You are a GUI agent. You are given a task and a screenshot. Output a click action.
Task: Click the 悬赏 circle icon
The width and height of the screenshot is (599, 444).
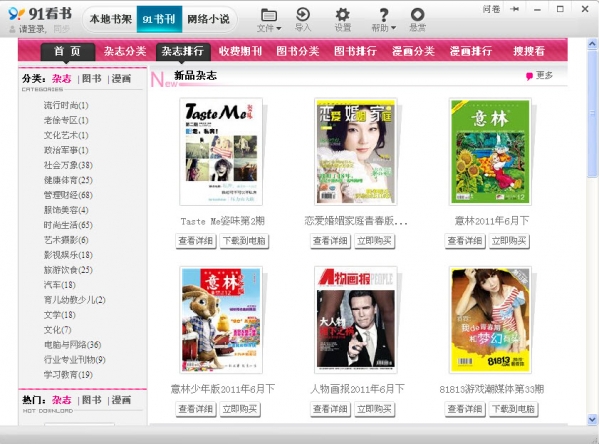(x=417, y=15)
